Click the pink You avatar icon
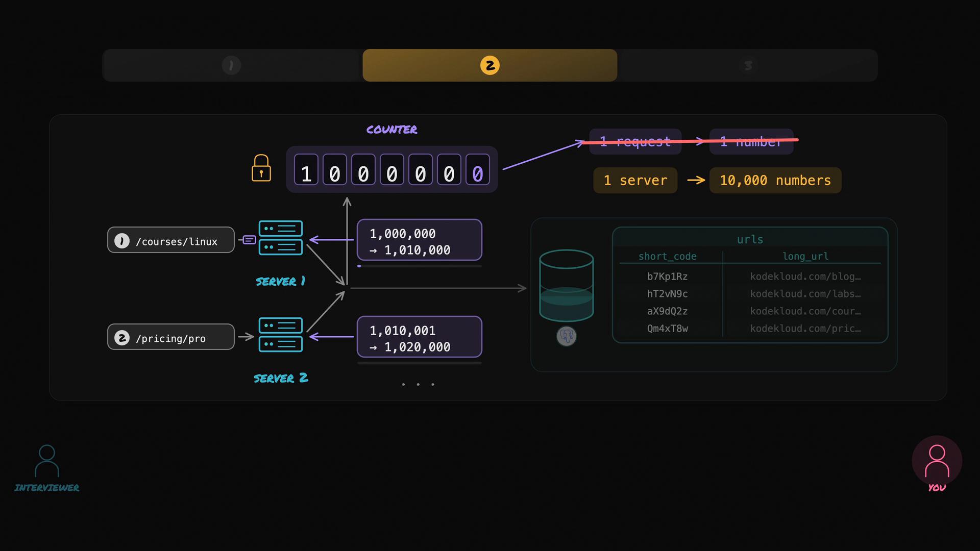Viewport: 980px width, 551px height. pyautogui.click(x=937, y=461)
